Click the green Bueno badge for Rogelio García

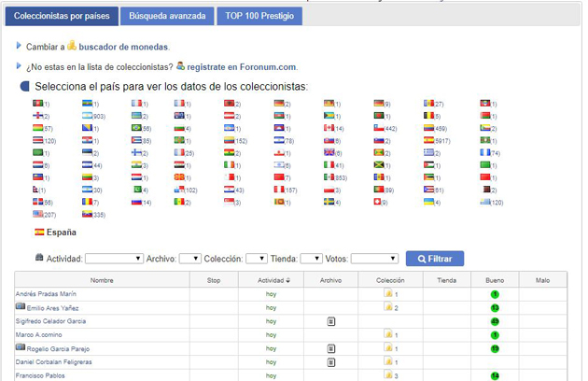[495, 348]
